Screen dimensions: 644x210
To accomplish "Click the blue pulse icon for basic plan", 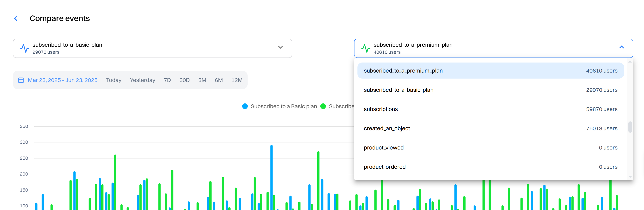I will [x=25, y=48].
